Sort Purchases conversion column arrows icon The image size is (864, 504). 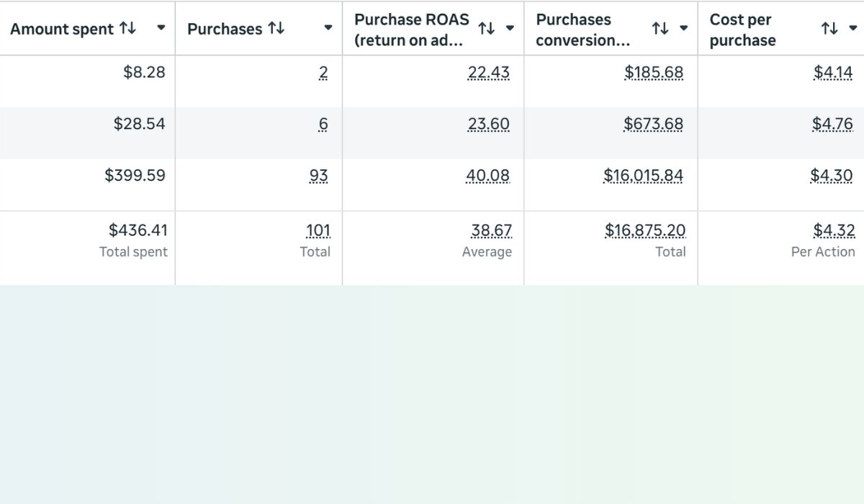click(660, 29)
